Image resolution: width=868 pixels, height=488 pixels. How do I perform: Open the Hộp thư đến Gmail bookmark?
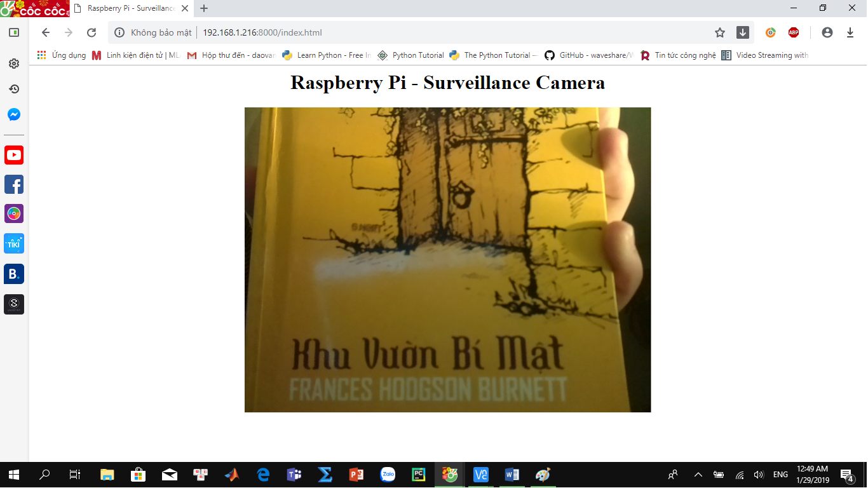tap(232, 55)
